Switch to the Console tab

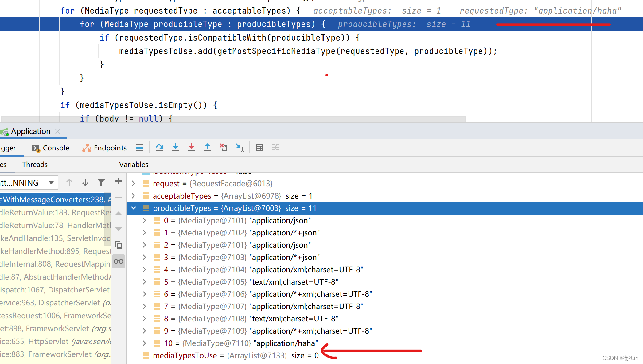tap(55, 148)
